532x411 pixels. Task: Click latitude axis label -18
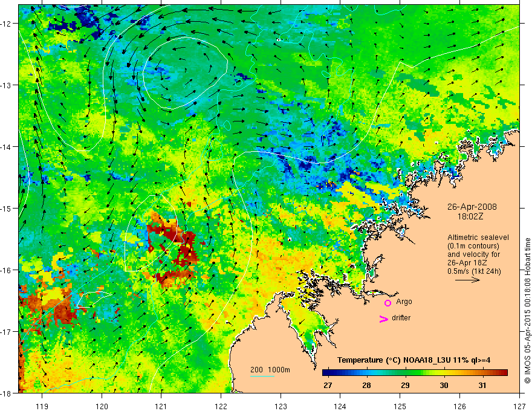[x=6, y=393]
